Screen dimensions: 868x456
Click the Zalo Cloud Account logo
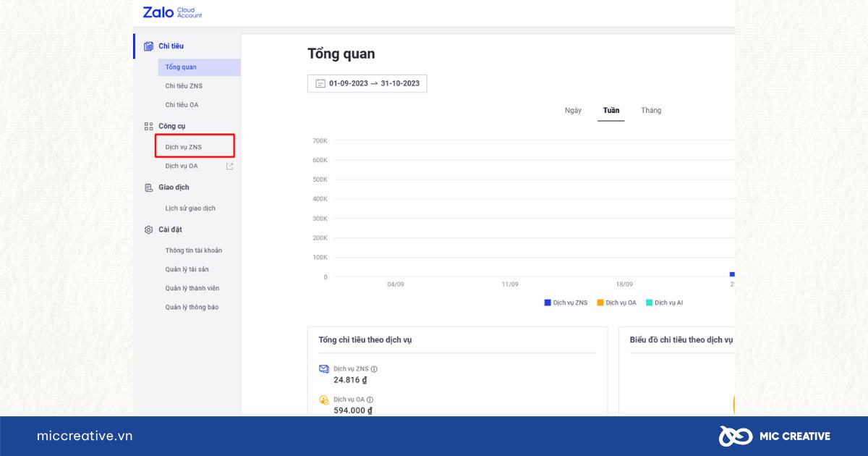(x=172, y=12)
